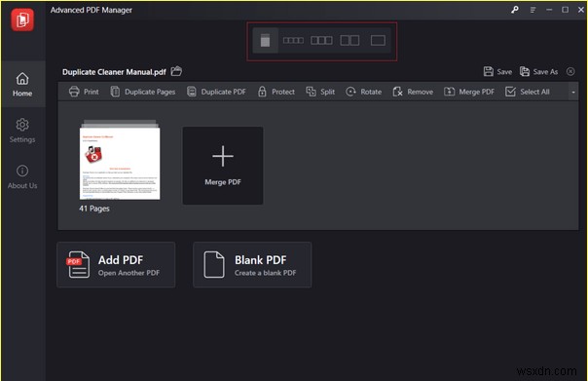Click Merge PDF in toolbar
Viewport: 588px width, 381px height.
tap(469, 92)
